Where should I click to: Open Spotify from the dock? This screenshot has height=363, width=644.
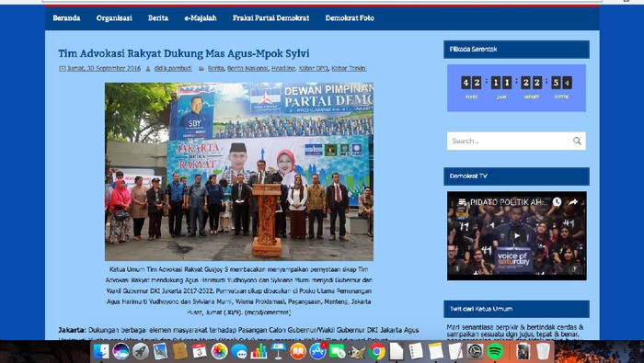pyautogui.click(x=495, y=352)
